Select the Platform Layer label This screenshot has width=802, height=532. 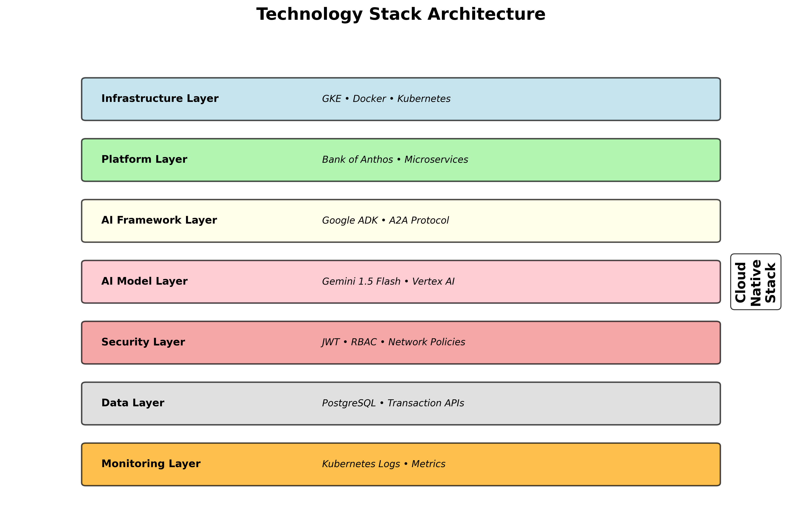pos(144,159)
